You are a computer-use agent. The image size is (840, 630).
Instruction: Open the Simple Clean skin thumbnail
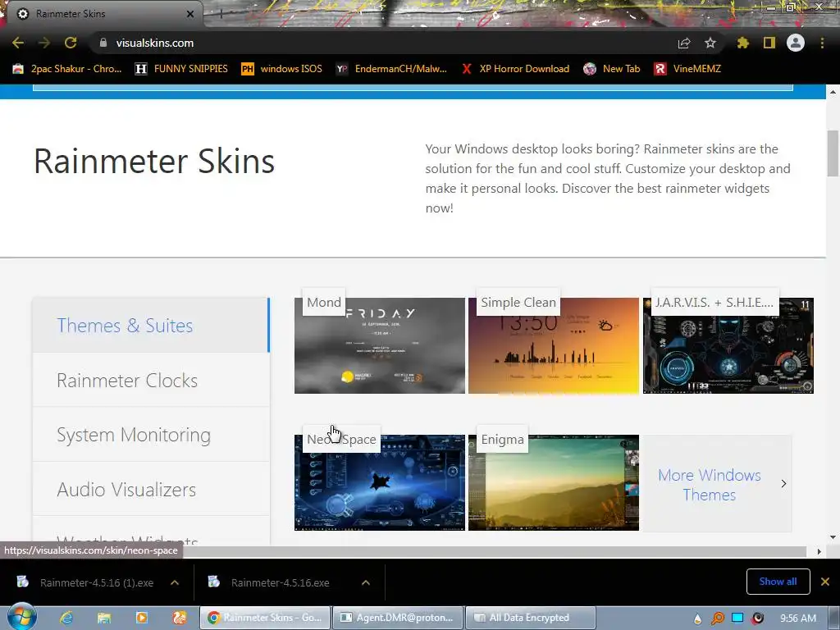pyautogui.click(x=554, y=345)
